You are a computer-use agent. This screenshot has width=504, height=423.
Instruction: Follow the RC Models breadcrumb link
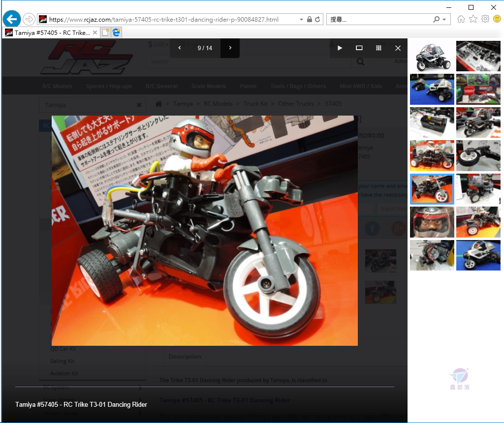pos(218,104)
